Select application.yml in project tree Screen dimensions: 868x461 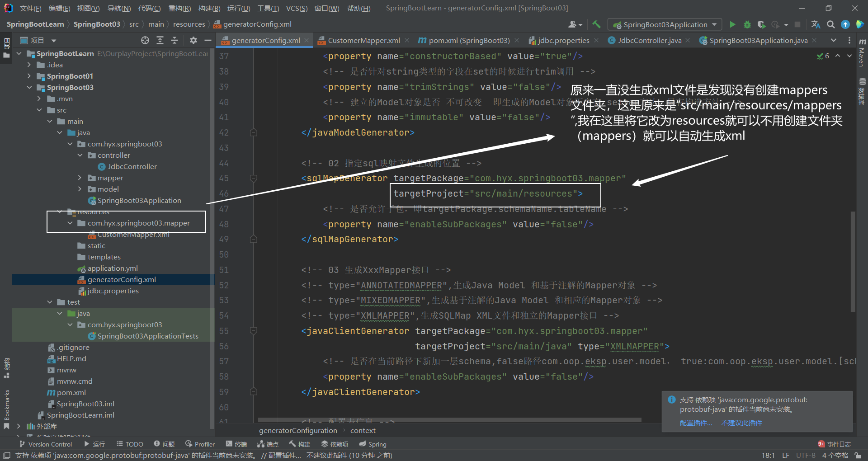113,268
